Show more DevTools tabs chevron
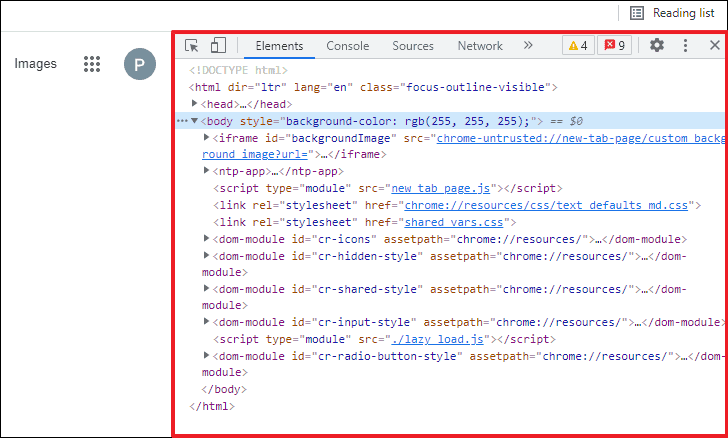The width and height of the screenshot is (728, 438). 528,45
